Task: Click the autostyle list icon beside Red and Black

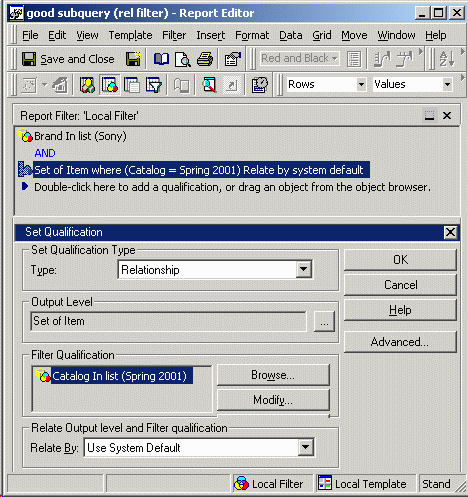Action: (x=354, y=59)
